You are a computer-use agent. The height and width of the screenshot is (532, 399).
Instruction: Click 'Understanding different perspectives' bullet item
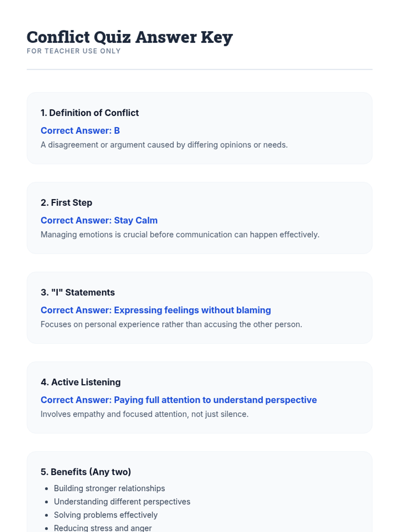tap(122, 502)
